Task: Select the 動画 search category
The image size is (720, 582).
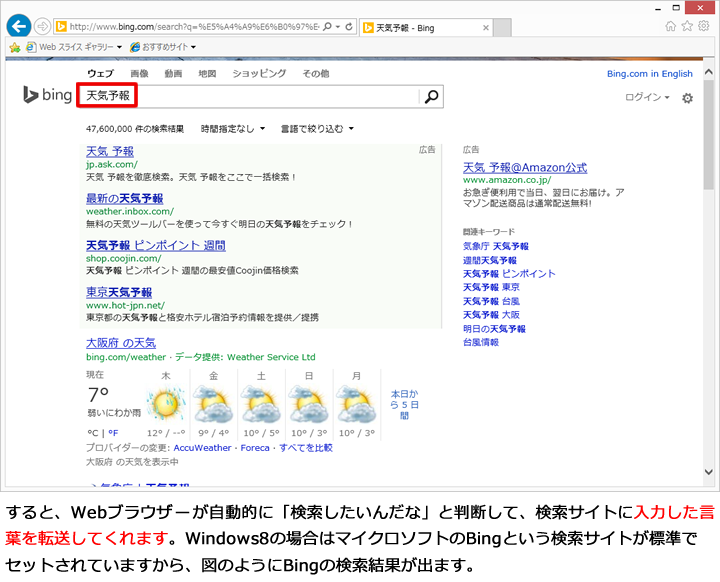Action: pos(173,73)
